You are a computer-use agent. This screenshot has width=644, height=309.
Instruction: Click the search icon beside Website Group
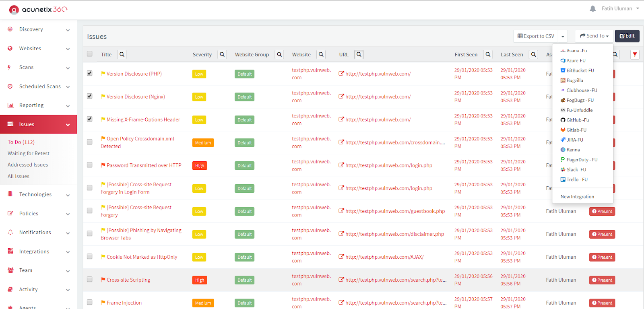pos(279,54)
